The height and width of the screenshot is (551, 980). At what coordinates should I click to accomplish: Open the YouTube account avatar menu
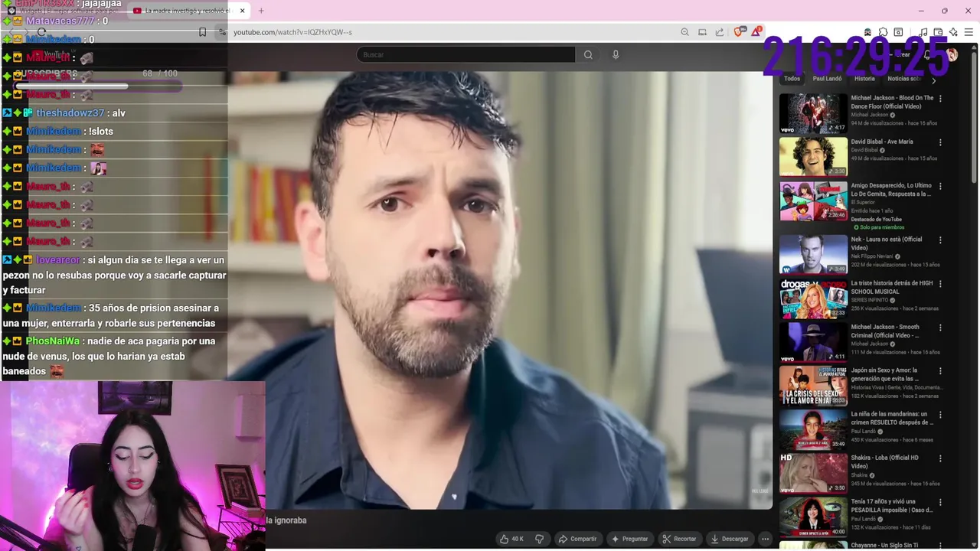[952, 54]
